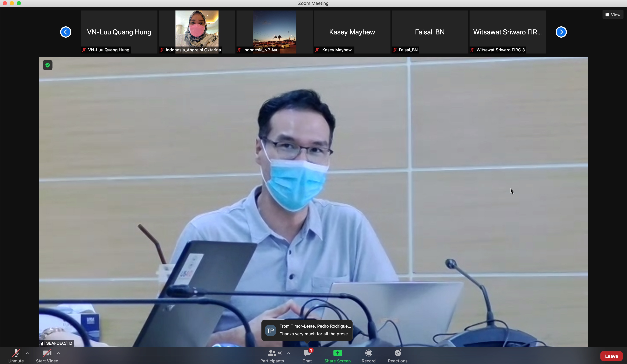Leave the meeting
The image size is (627, 364).
611,356
